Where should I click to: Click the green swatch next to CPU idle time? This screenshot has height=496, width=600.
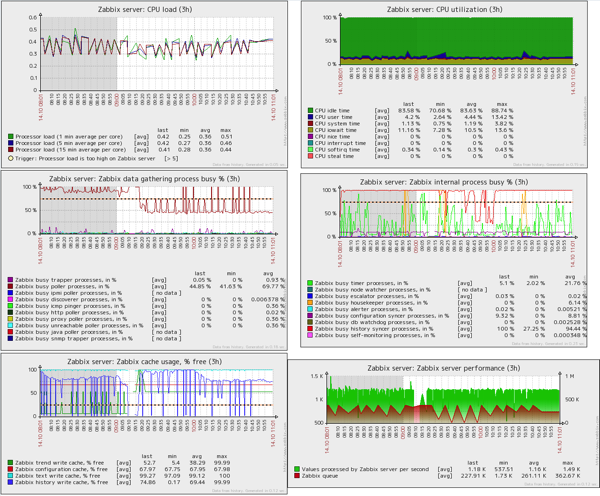click(310, 111)
